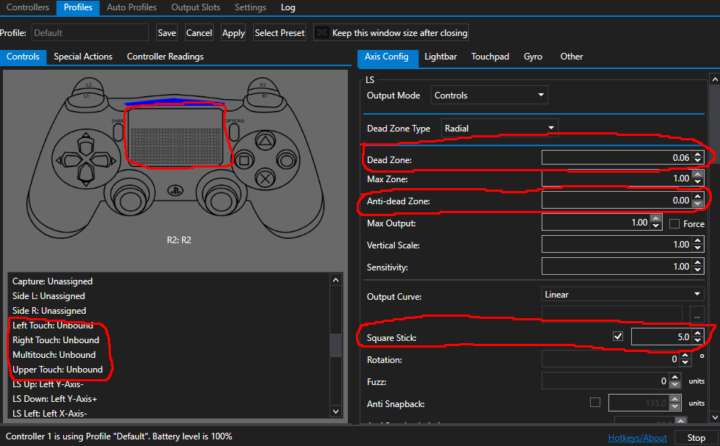Image resolution: width=720 pixels, height=446 pixels.
Task: Increase the Dead Zone value with up arrow
Action: click(x=698, y=155)
